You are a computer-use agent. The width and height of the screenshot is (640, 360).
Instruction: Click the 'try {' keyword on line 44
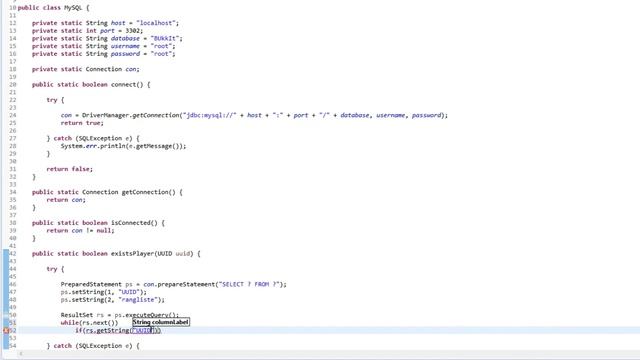click(x=55, y=269)
